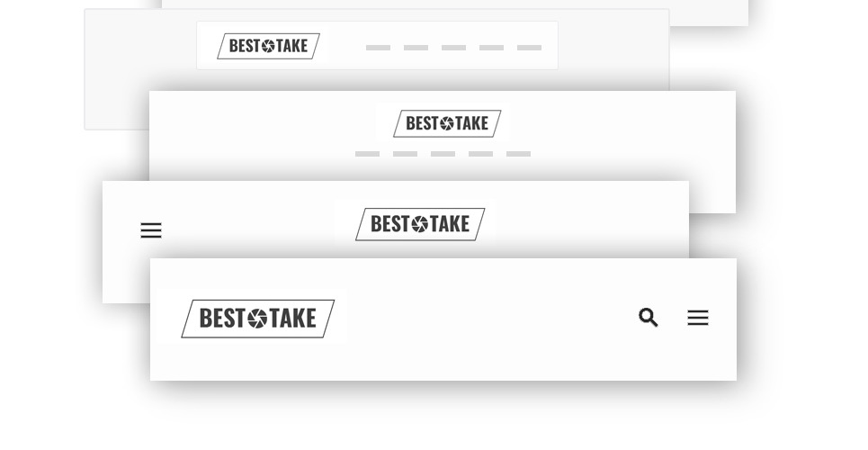Open the left-side hamburger menu in third header
This screenshot has height=450, width=868.
coord(151,230)
